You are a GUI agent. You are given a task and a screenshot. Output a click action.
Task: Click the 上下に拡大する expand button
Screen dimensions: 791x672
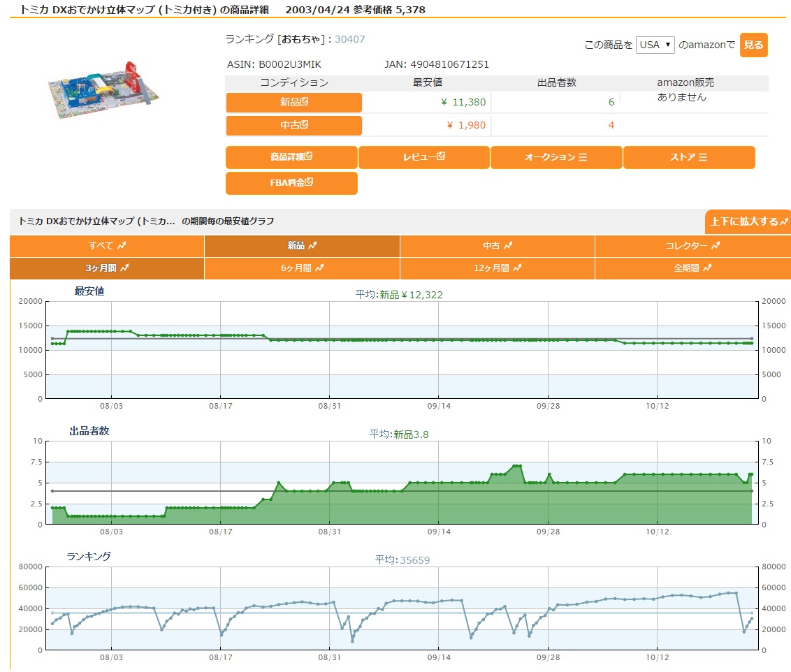tap(748, 221)
